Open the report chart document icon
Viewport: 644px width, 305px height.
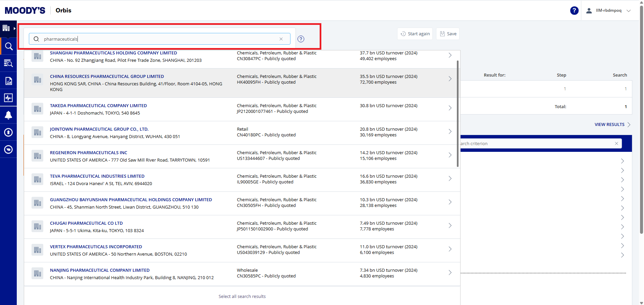tap(8, 81)
